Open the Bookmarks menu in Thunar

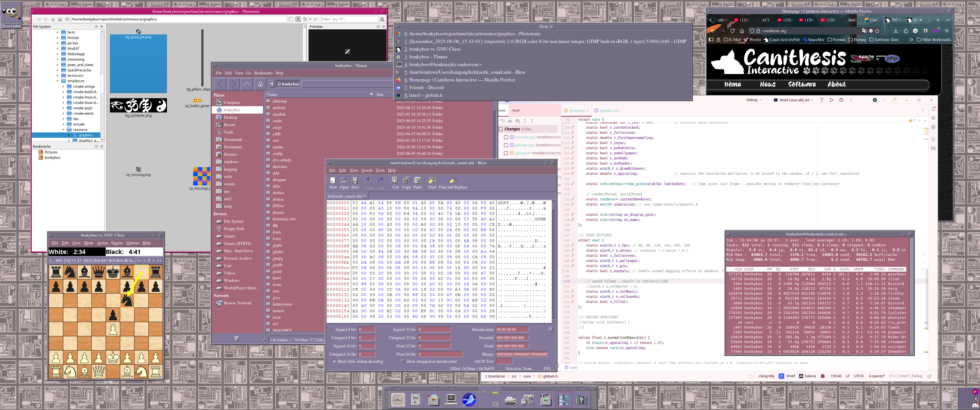(263, 73)
